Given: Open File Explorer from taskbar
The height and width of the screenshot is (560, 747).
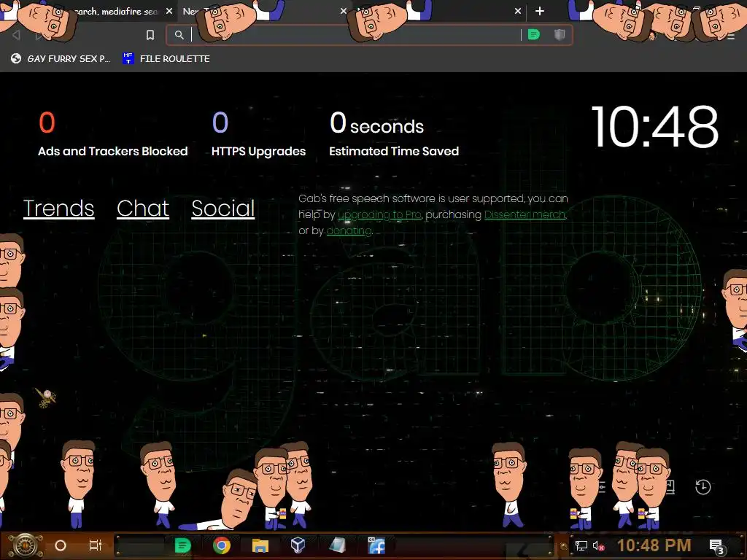Looking at the screenshot, I should point(260,545).
